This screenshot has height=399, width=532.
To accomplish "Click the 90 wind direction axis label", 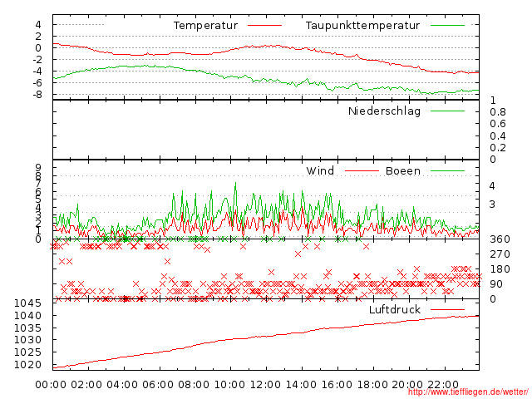I will point(496,284).
